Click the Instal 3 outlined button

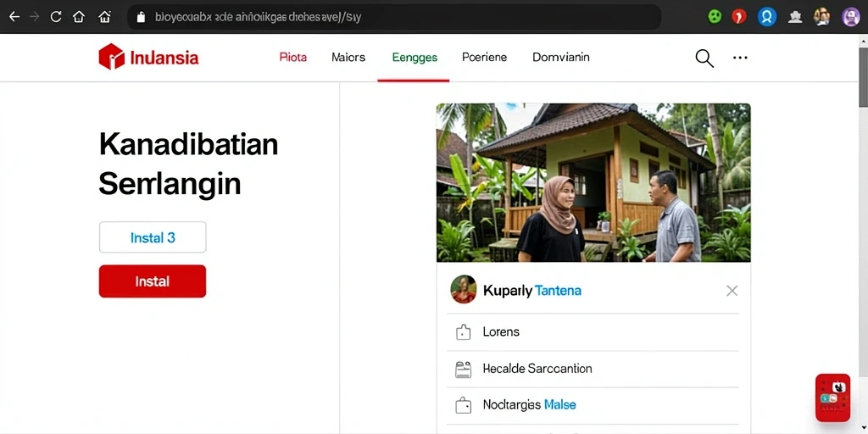point(153,237)
